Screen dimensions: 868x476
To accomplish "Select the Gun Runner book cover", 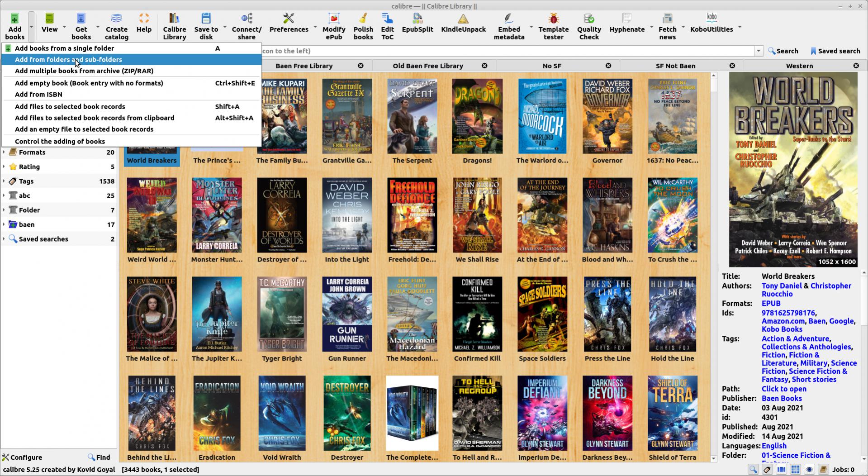I will [347, 314].
